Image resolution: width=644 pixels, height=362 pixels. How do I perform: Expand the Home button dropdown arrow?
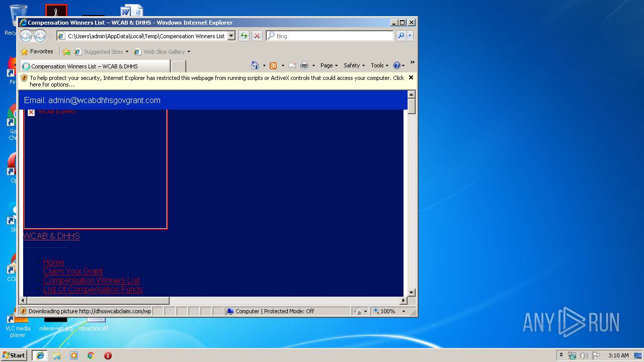click(264, 65)
